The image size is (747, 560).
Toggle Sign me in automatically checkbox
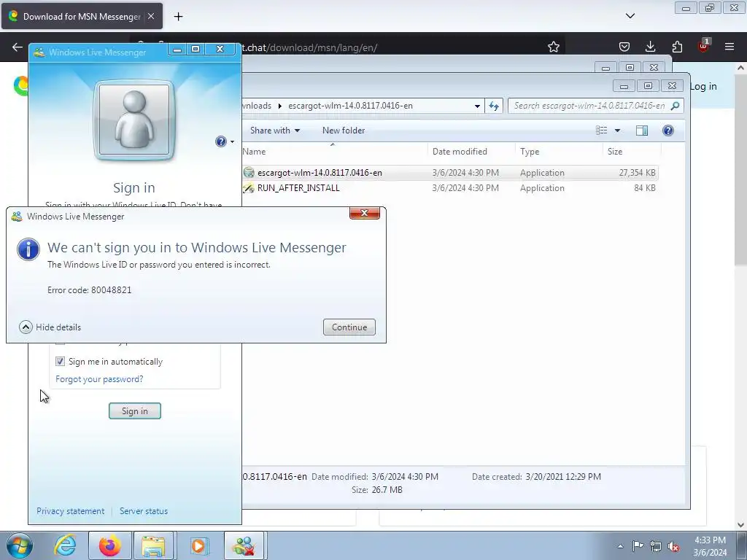coord(60,362)
